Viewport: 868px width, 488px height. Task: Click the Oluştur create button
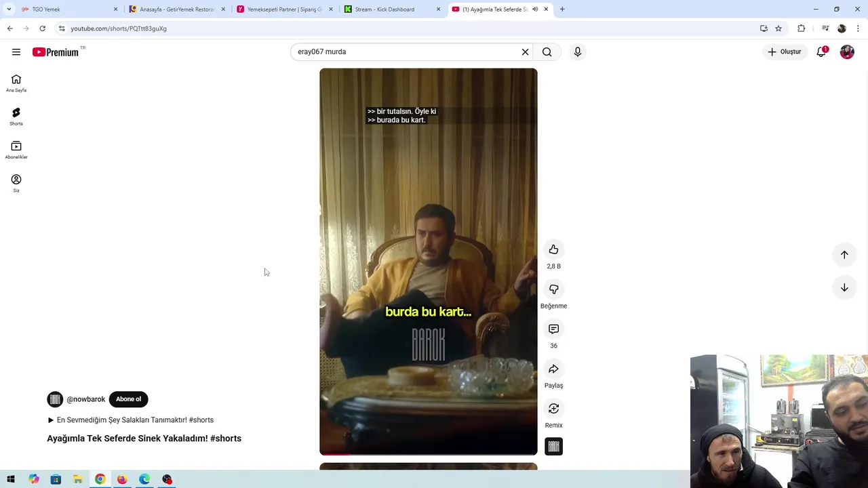pos(785,52)
